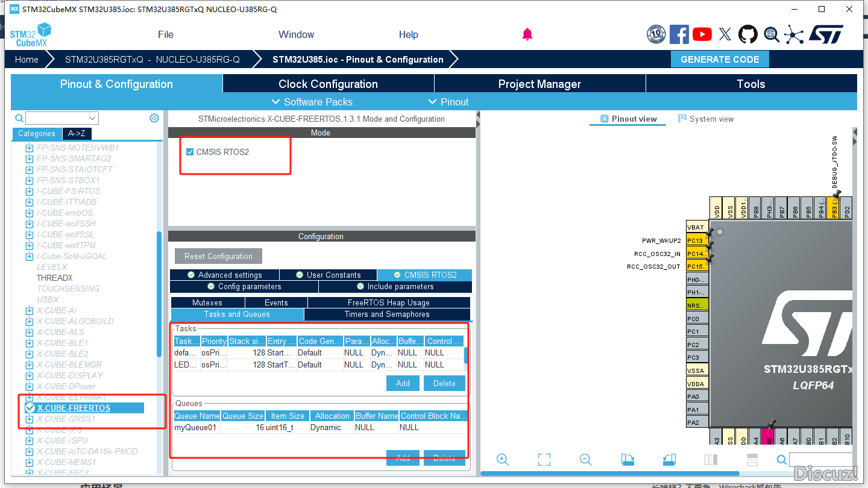Screen dimensions: 868x488
Task: Open the YouTube icon link
Action: pyautogui.click(x=702, y=34)
